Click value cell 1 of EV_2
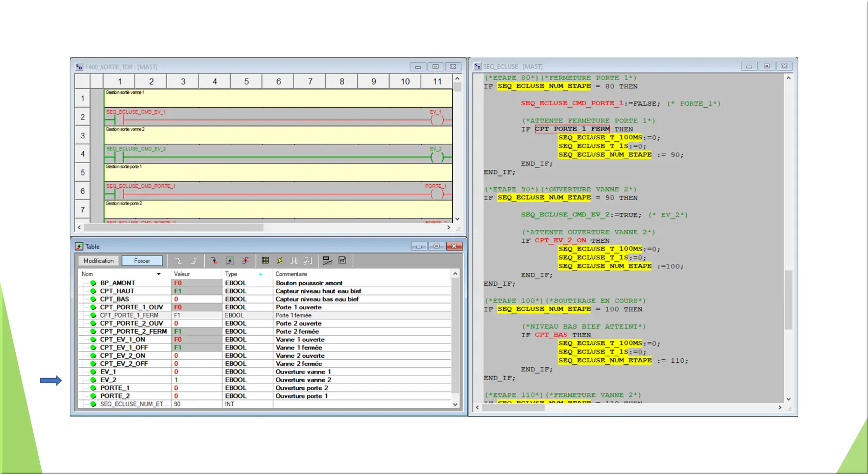The height and width of the screenshot is (474, 868). click(197, 380)
